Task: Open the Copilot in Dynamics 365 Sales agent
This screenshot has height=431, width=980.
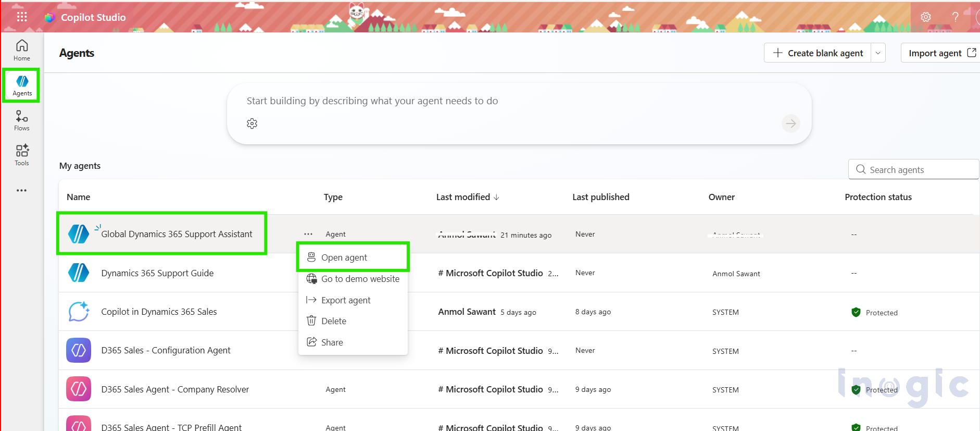Action: 159,312
